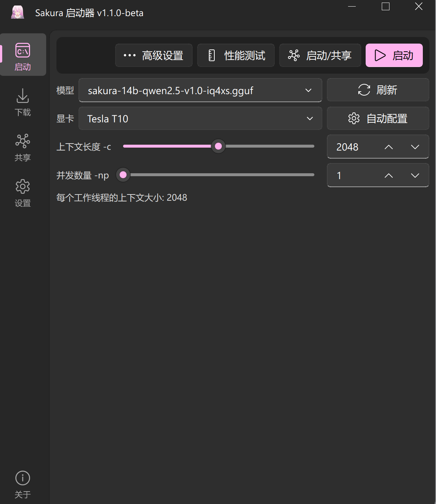
Task: Click the 关于 about info icon
Action: click(22, 478)
